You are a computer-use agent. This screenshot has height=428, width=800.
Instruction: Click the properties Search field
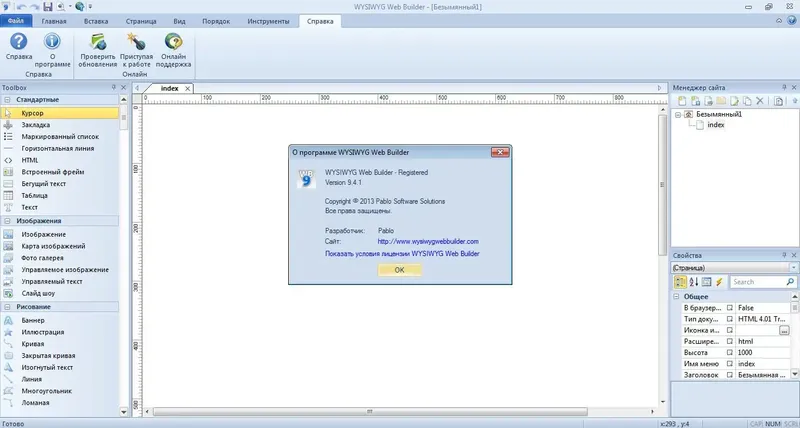click(758, 282)
